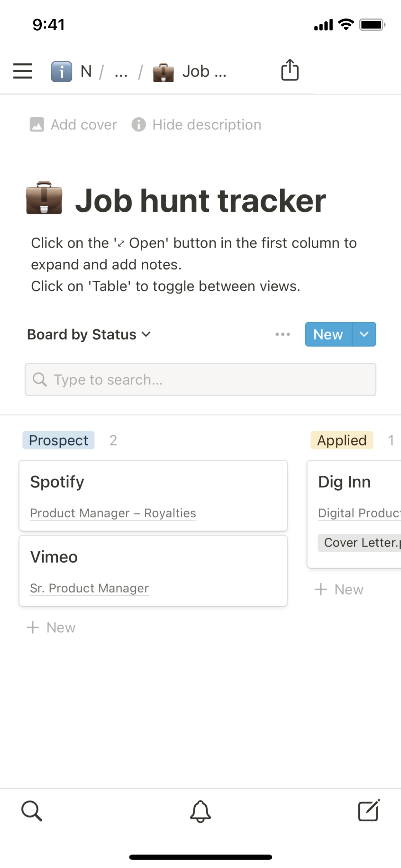Screen dimensions: 401x868
Task: Open the bottom search icon
Action: pyautogui.click(x=32, y=811)
